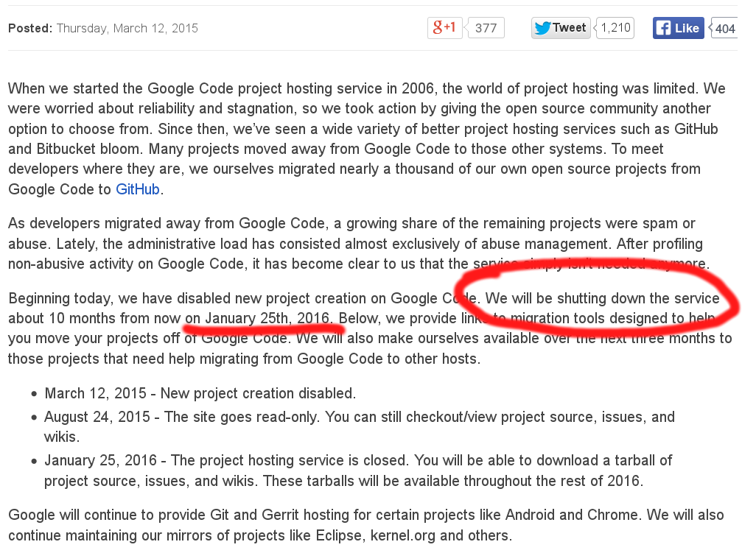Screen dimensions: 756x553
Task: Click the sentence starting "Beginning today"
Action: click(x=243, y=298)
